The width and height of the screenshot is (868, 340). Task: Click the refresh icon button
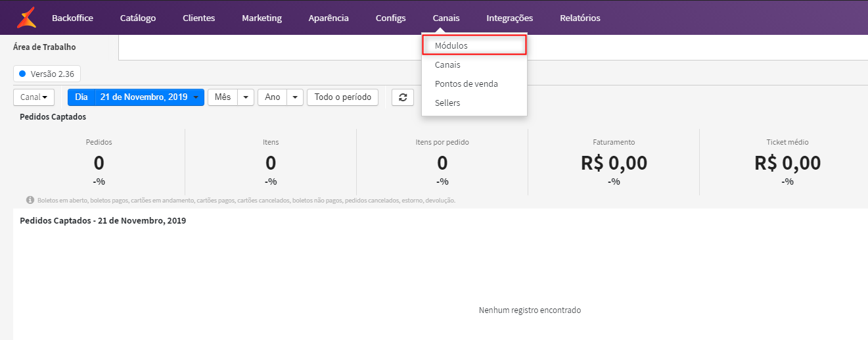[403, 97]
